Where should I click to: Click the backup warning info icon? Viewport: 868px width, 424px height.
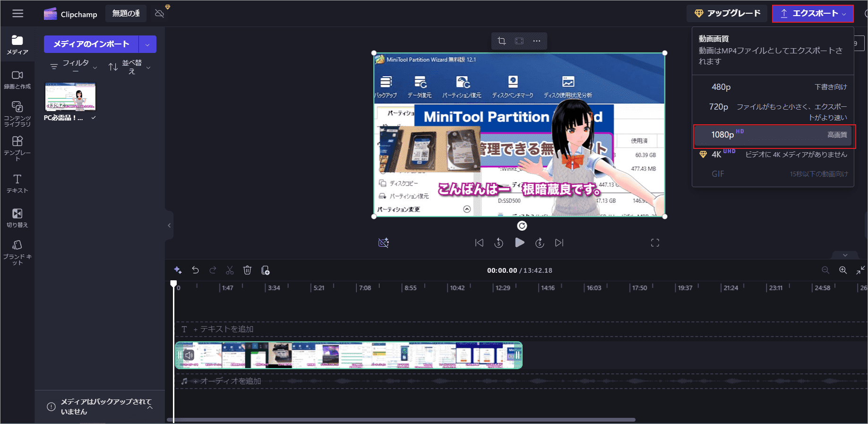click(51, 407)
